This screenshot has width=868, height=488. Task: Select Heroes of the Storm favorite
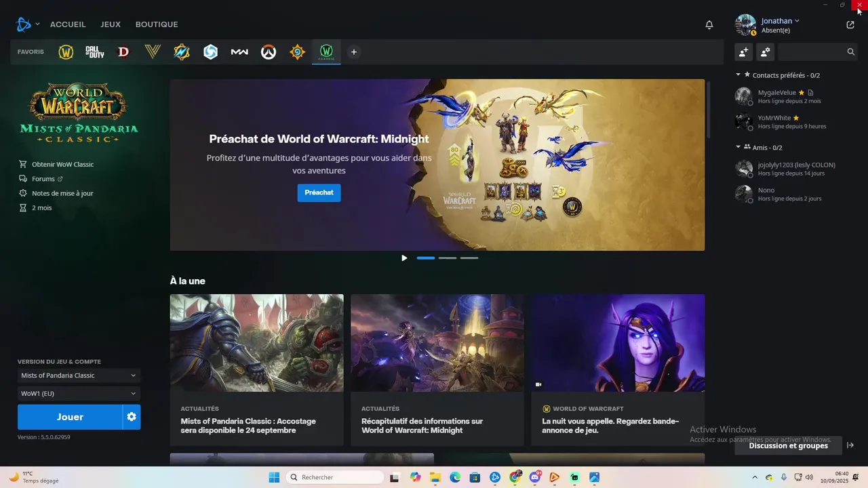pos(211,52)
